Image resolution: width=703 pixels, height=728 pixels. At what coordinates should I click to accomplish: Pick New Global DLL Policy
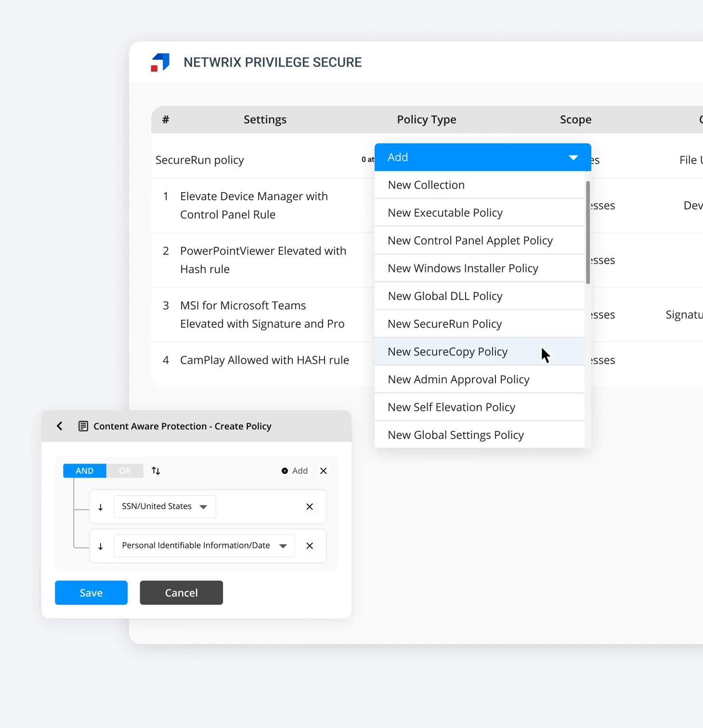[480, 296]
